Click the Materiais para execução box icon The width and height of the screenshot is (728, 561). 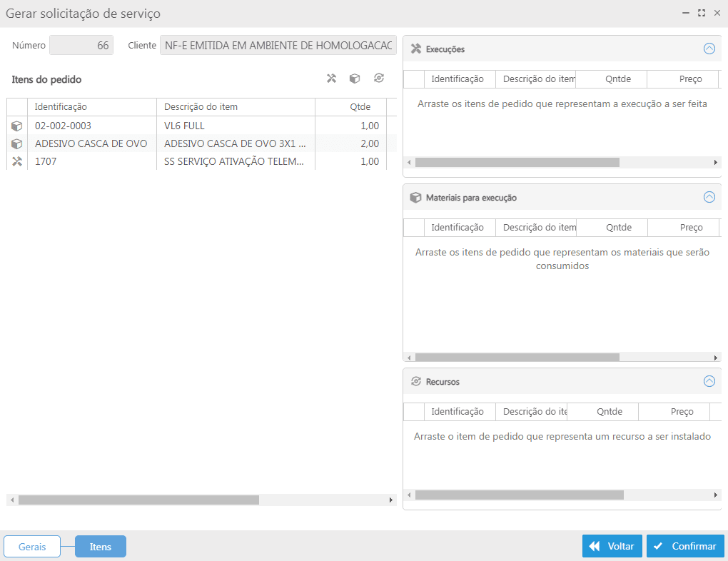[x=415, y=198]
